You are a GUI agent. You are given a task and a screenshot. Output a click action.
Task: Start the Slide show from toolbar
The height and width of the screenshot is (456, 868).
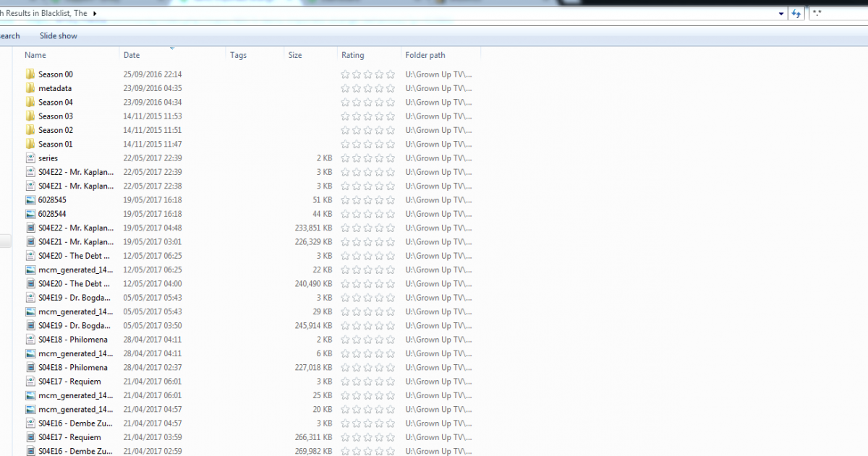pos(59,36)
